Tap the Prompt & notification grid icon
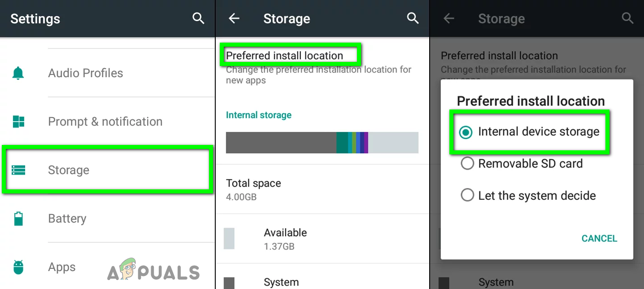 18,122
